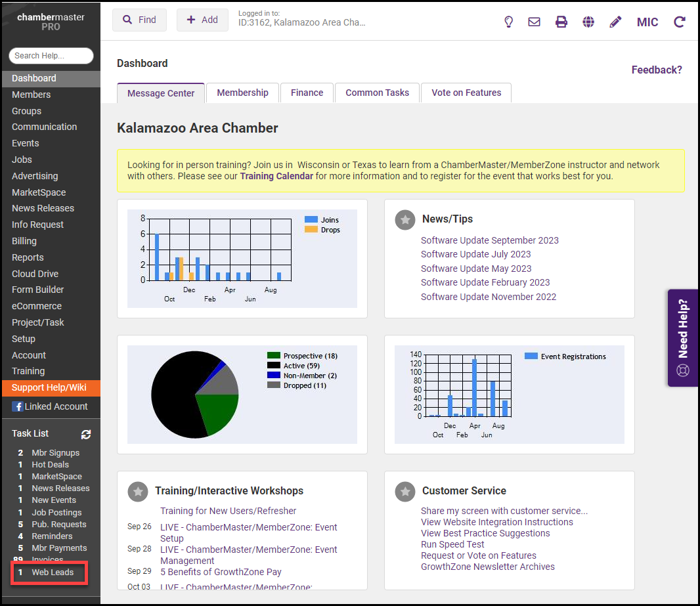
Task: Open Web Leads in Task List
Action: pyautogui.click(x=53, y=573)
